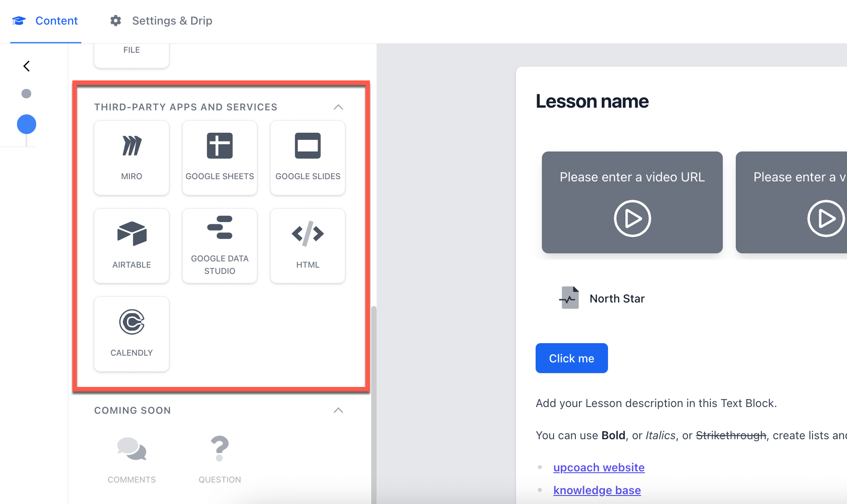Open the knowledge base link

pos(597,490)
